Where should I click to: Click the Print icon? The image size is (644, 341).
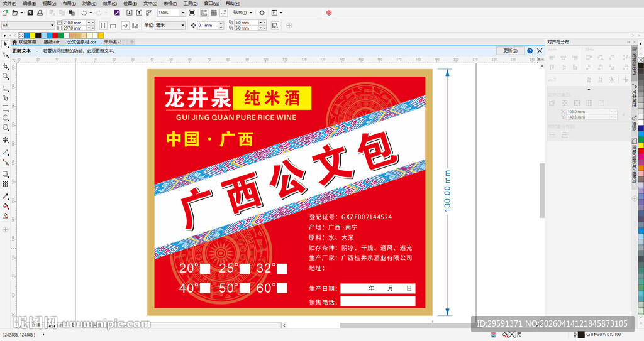(x=40, y=13)
